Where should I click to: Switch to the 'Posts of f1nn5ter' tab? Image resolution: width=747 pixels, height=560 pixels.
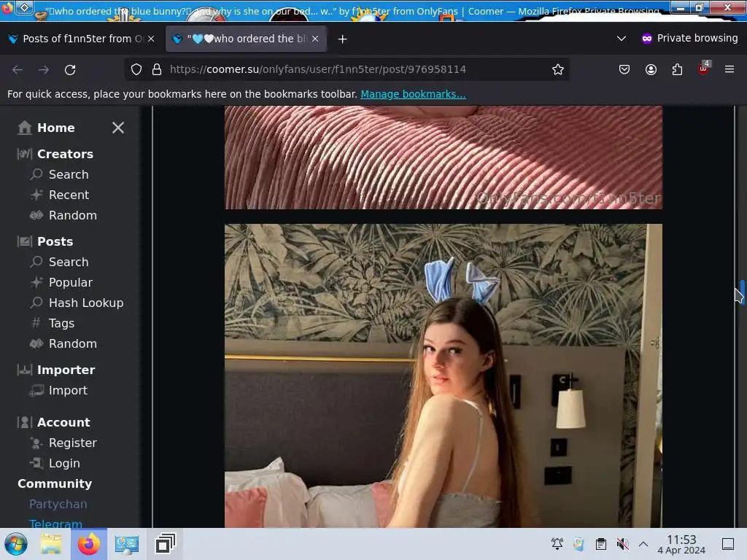point(81,39)
